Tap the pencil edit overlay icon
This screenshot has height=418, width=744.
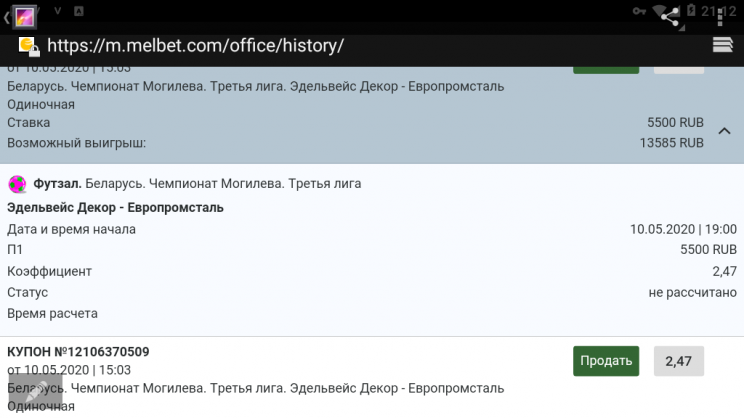pyautogui.click(x=38, y=396)
